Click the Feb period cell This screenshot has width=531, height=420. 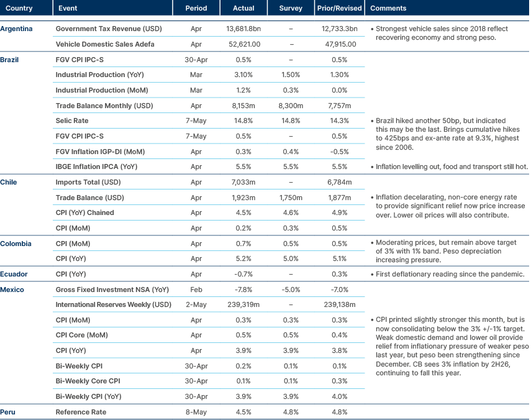pyautogui.click(x=196, y=290)
